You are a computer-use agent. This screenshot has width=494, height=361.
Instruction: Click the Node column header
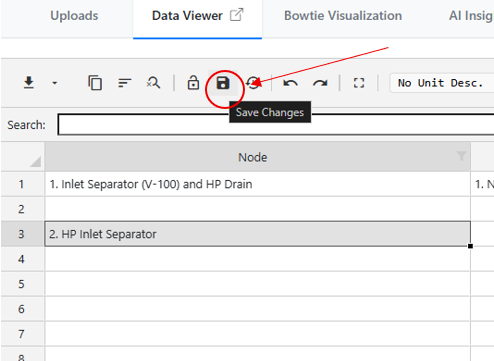pyautogui.click(x=252, y=157)
